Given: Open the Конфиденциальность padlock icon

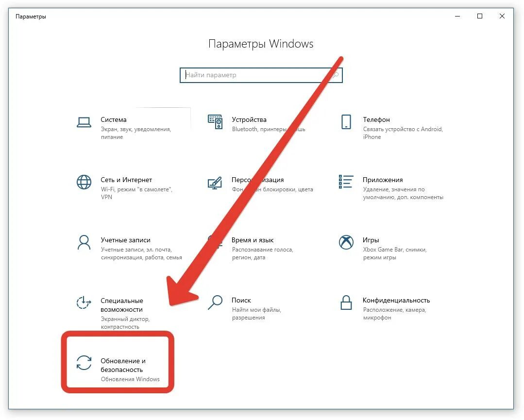Looking at the screenshot, I should coord(346,302).
